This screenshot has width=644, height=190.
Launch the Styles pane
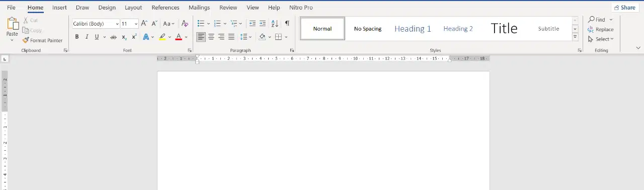(x=580, y=50)
